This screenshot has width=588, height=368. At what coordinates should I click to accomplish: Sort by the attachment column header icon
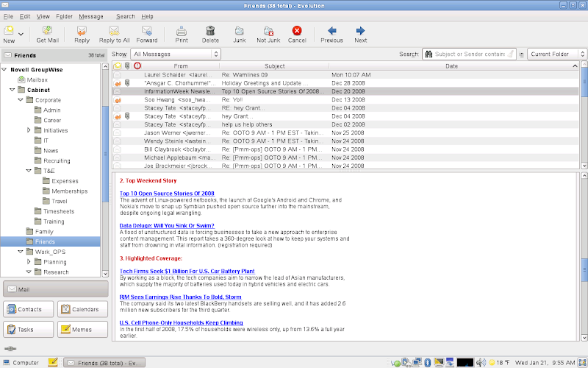click(x=127, y=66)
